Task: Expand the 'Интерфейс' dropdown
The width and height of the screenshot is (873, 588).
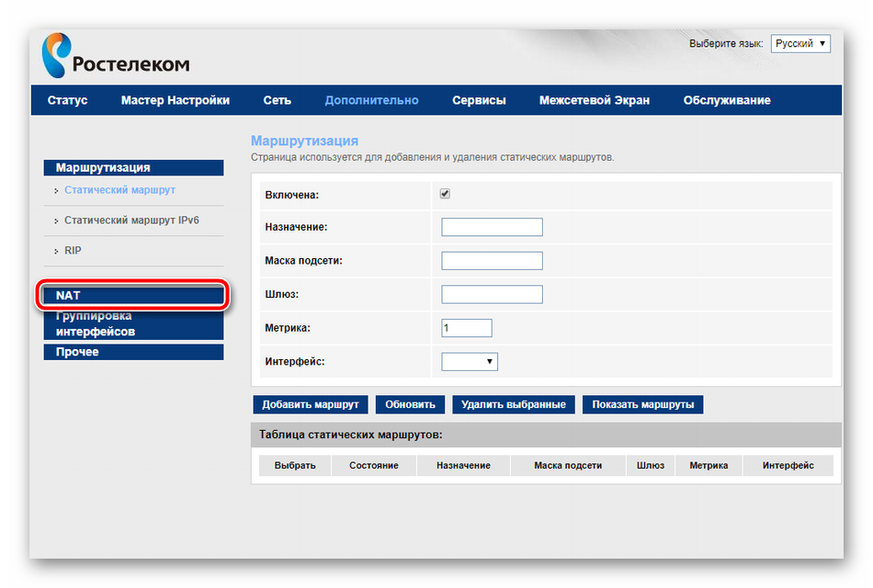Action: (x=470, y=362)
